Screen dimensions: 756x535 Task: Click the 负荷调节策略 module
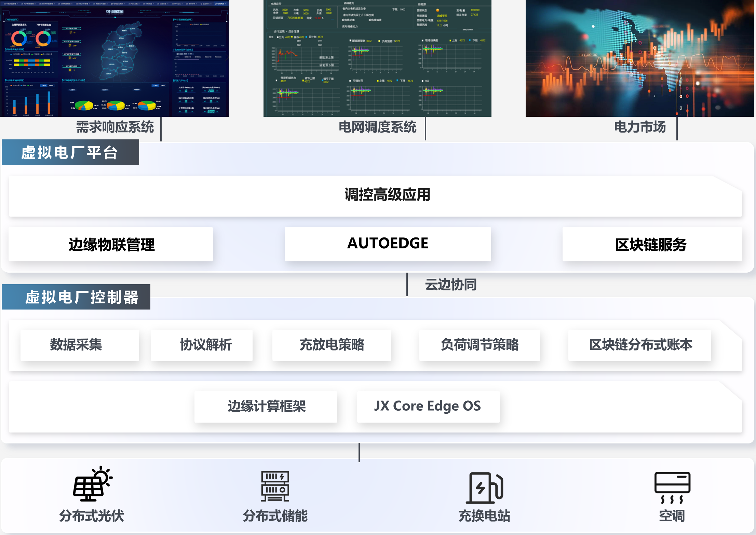480,345
